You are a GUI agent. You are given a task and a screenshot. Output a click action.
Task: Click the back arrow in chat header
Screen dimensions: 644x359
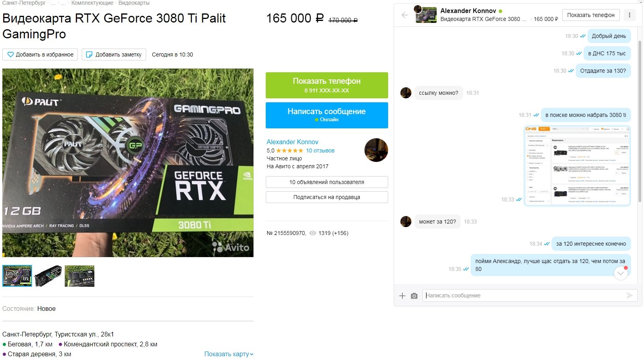(404, 15)
